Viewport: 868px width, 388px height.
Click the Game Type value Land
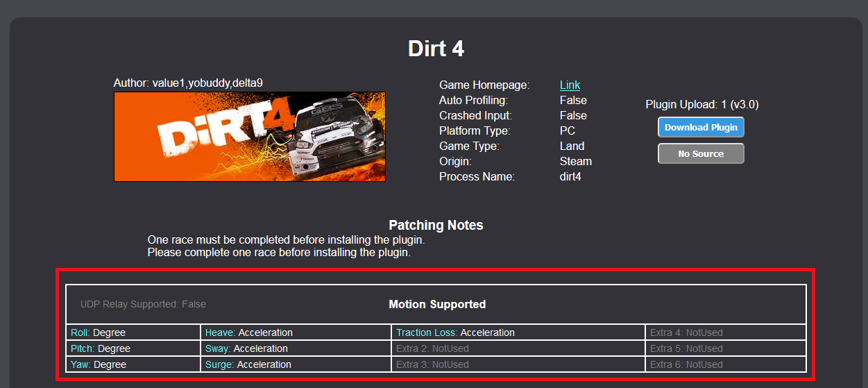pyautogui.click(x=572, y=146)
